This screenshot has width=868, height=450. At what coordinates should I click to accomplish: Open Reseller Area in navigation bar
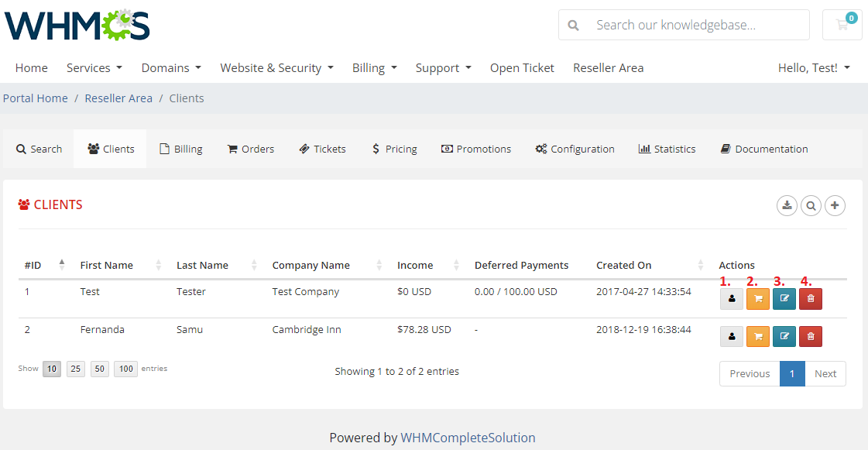pyautogui.click(x=609, y=68)
